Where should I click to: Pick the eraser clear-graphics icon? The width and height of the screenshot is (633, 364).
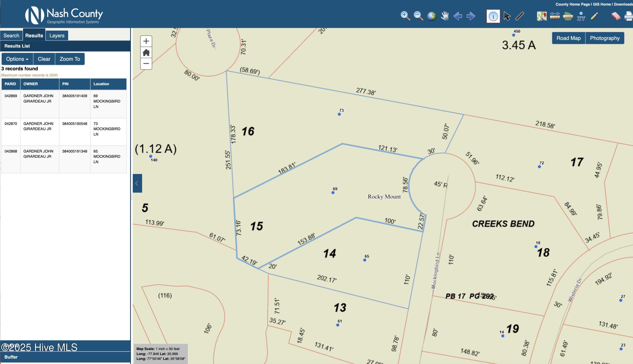(616, 16)
